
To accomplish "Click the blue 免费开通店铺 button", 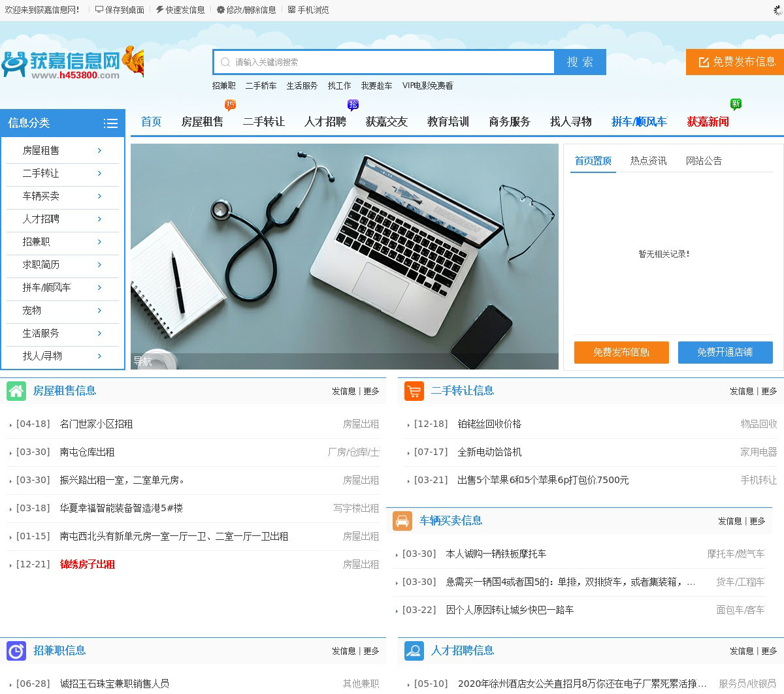I will pos(725,353).
